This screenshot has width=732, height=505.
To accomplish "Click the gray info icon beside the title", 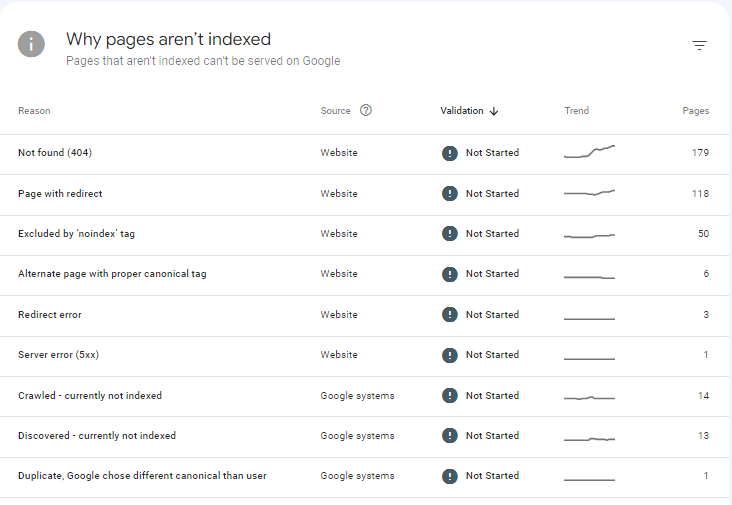I will (x=31, y=44).
